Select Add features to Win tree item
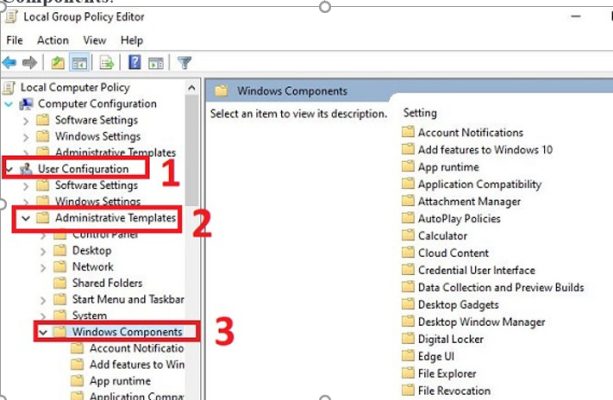 coord(137,364)
